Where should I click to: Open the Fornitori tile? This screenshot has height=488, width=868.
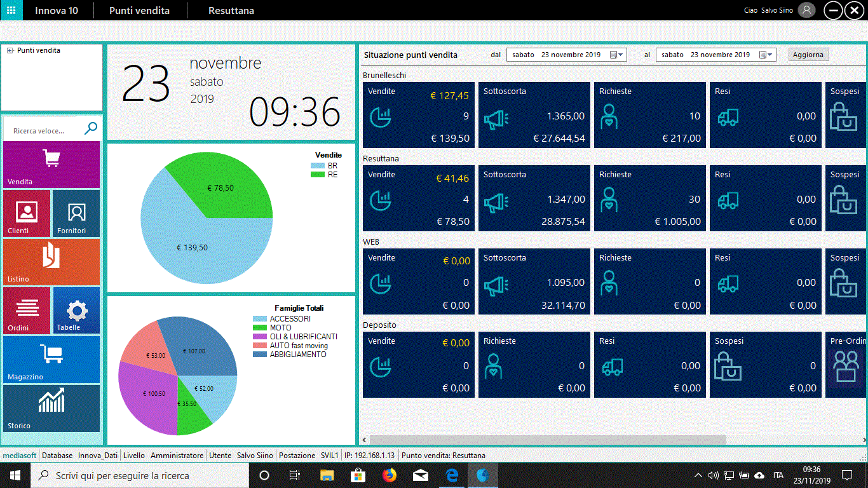(x=76, y=213)
